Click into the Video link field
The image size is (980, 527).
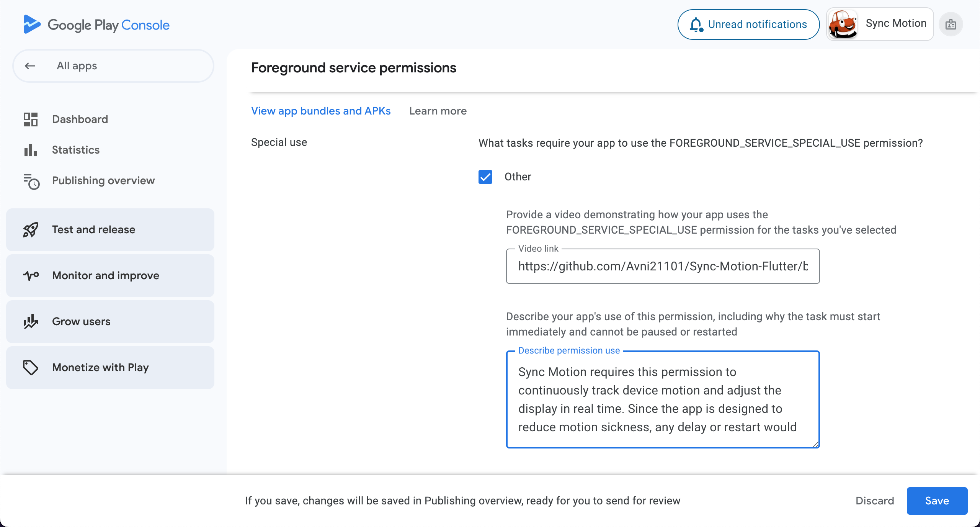663,266
